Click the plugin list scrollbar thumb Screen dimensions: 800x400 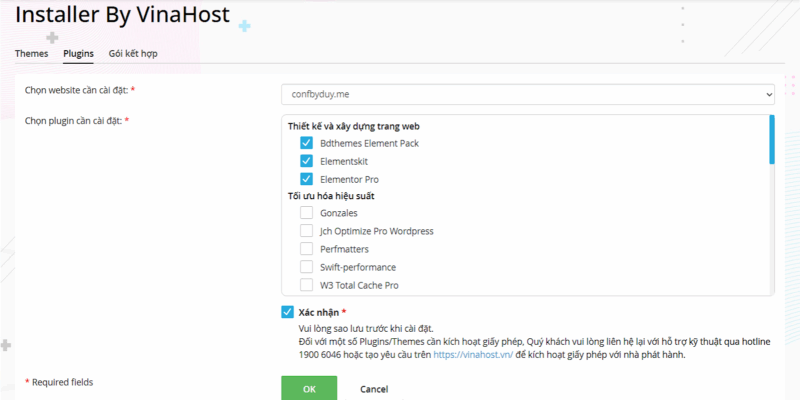tap(772, 139)
